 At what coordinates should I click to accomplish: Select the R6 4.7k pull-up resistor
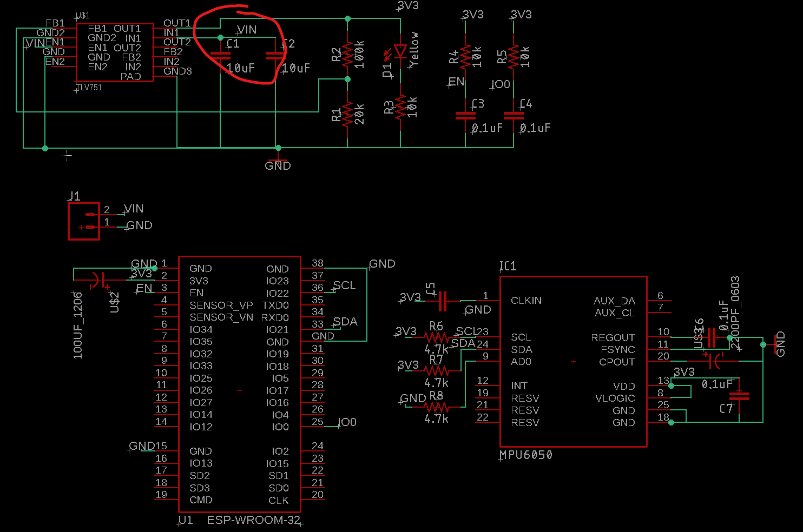click(436, 337)
